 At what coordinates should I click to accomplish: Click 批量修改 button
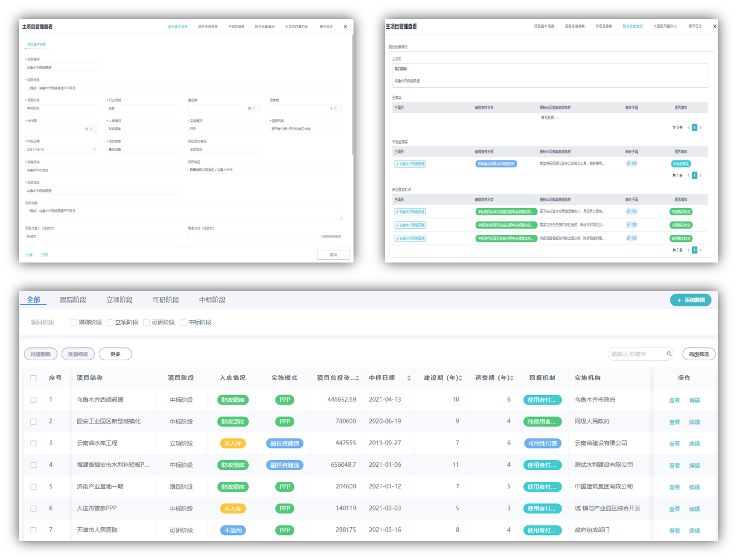(x=78, y=354)
